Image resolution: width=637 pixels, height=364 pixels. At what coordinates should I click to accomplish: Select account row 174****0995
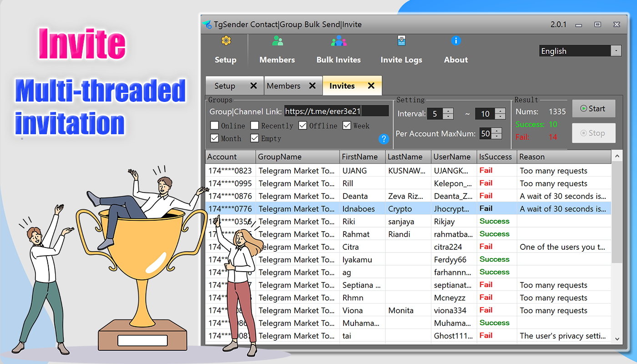pyautogui.click(x=409, y=183)
